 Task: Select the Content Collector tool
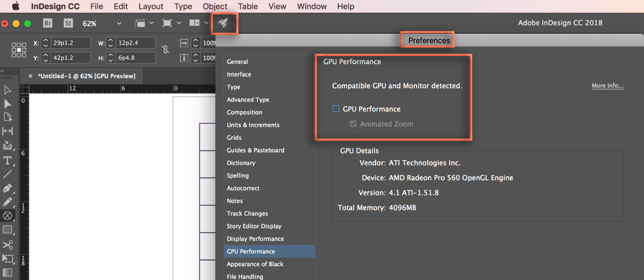coord(7,145)
